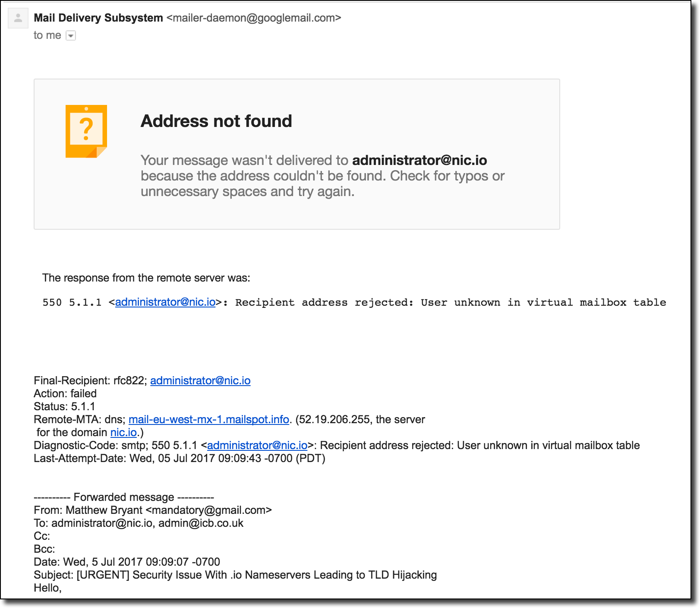Viewport: 700px width, 608px height.
Task: Click the "Action: failed" status line
Action: (x=65, y=393)
